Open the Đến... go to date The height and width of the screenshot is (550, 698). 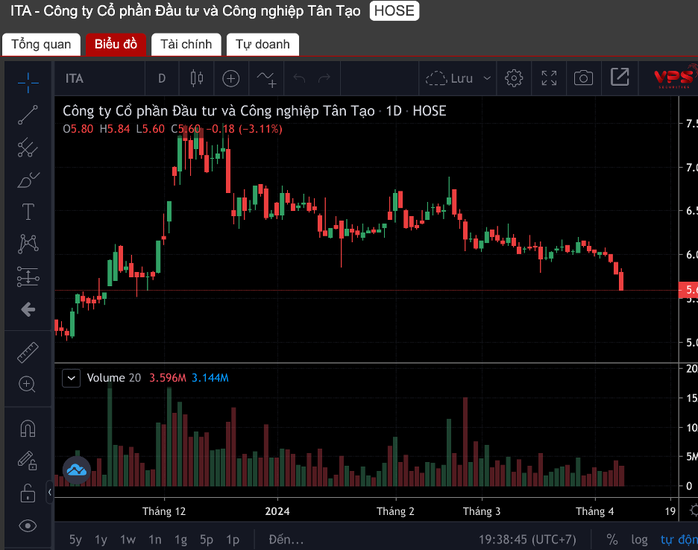tap(286, 540)
